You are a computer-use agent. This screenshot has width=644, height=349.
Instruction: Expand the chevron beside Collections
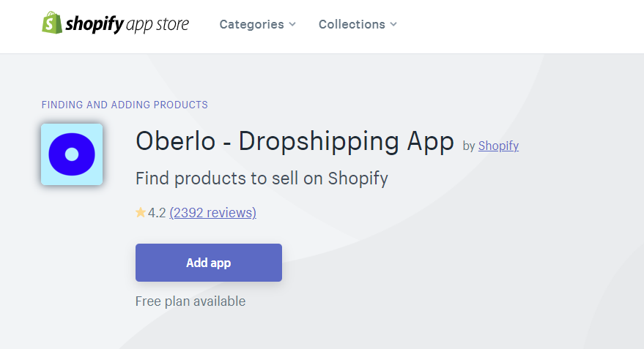pyautogui.click(x=393, y=24)
